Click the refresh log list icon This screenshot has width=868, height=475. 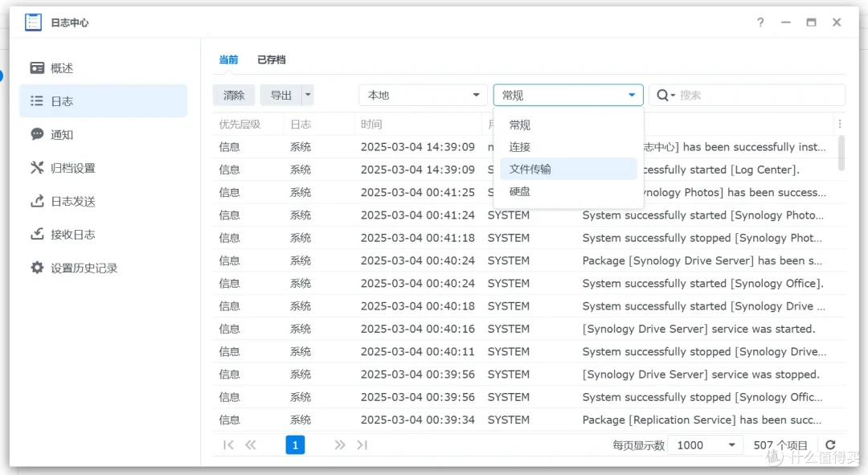pyautogui.click(x=830, y=445)
